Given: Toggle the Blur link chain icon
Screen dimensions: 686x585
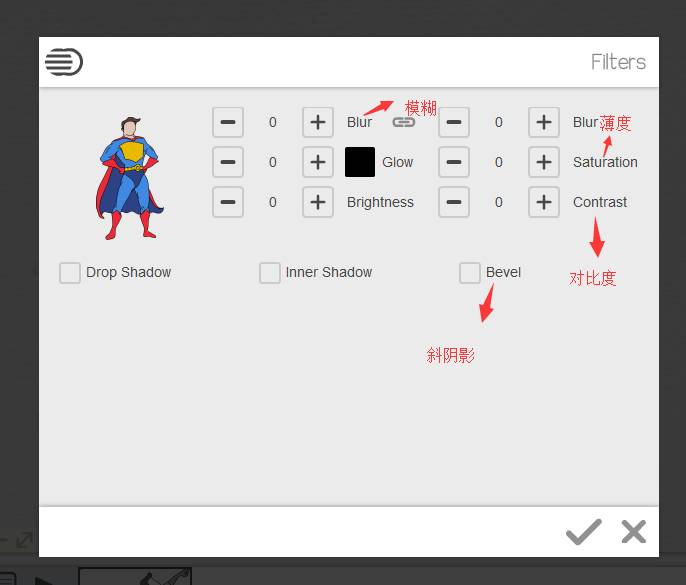Looking at the screenshot, I should click(x=403, y=122).
